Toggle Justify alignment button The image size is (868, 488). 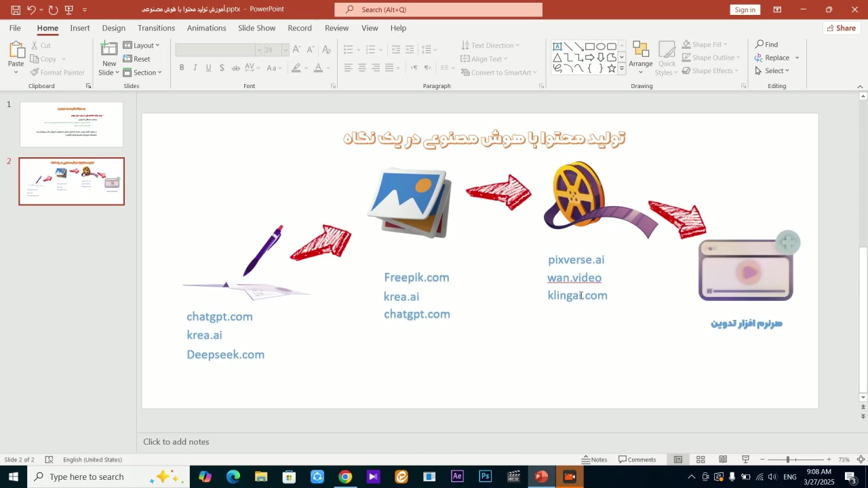[389, 68]
